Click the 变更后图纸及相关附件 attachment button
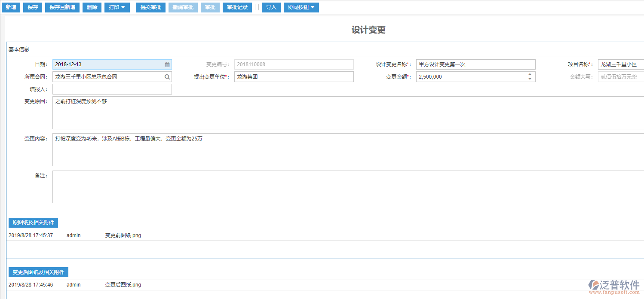The width and height of the screenshot is (644, 299). 38,272
